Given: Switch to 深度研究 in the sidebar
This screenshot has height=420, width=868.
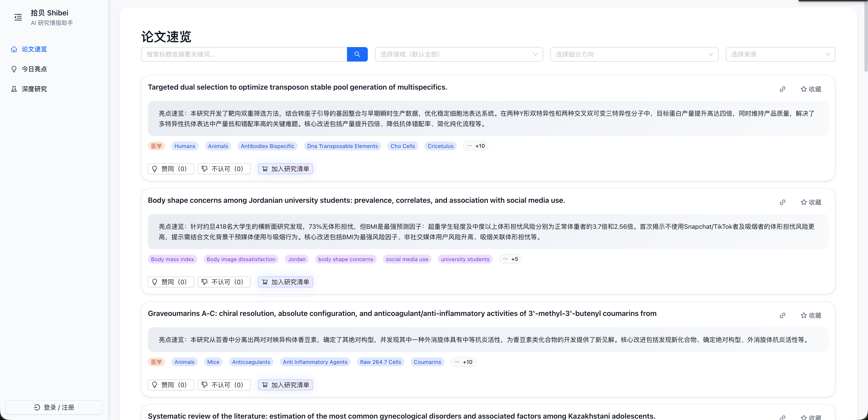Looking at the screenshot, I should pyautogui.click(x=34, y=89).
